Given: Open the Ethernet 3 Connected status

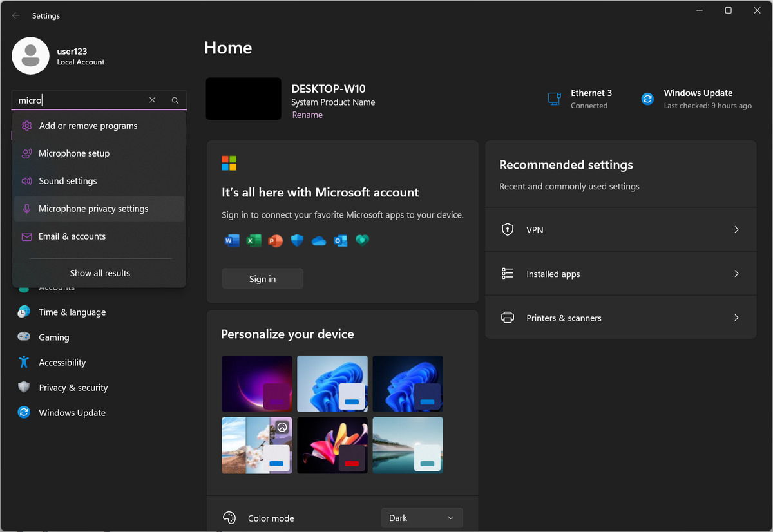Looking at the screenshot, I should tap(580, 99).
